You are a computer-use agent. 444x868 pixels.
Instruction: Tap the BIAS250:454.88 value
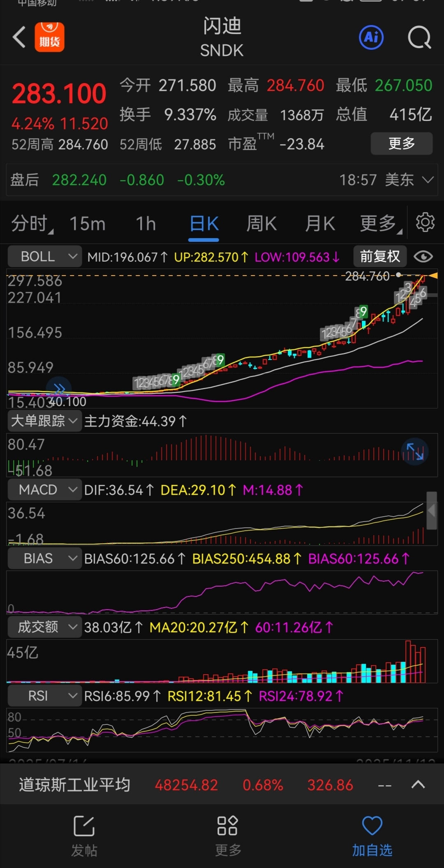point(247,558)
